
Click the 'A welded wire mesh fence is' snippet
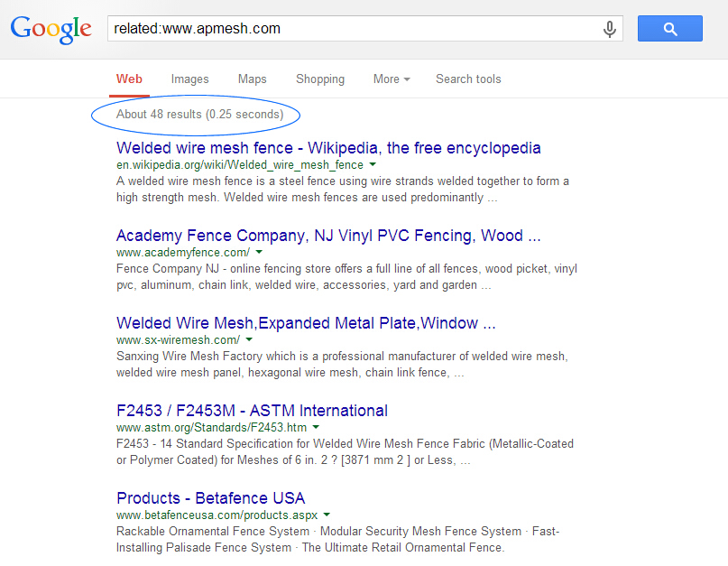pyautogui.click(x=343, y=190)
